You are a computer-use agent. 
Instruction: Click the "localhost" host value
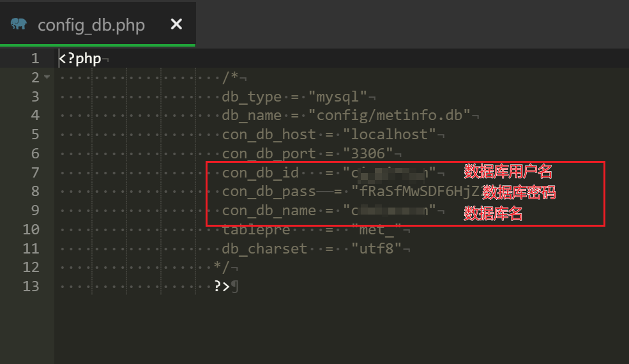(390, 135)
